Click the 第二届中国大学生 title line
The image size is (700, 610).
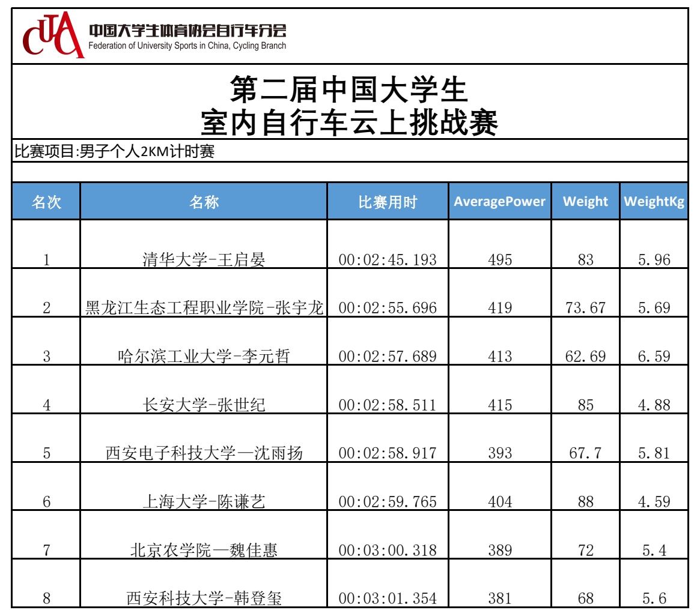tap(349, 89)
